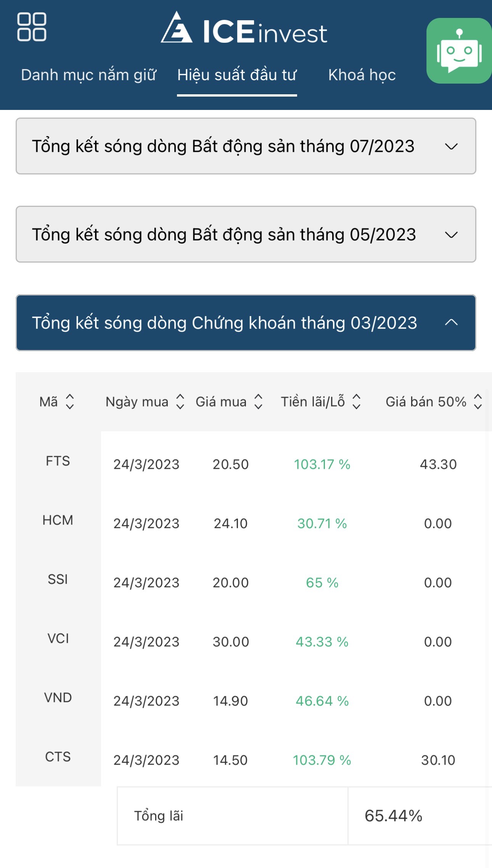Click the CTS stock code
Screen dimensions: 492x868
pyautogui.click(x=58, y=757)
